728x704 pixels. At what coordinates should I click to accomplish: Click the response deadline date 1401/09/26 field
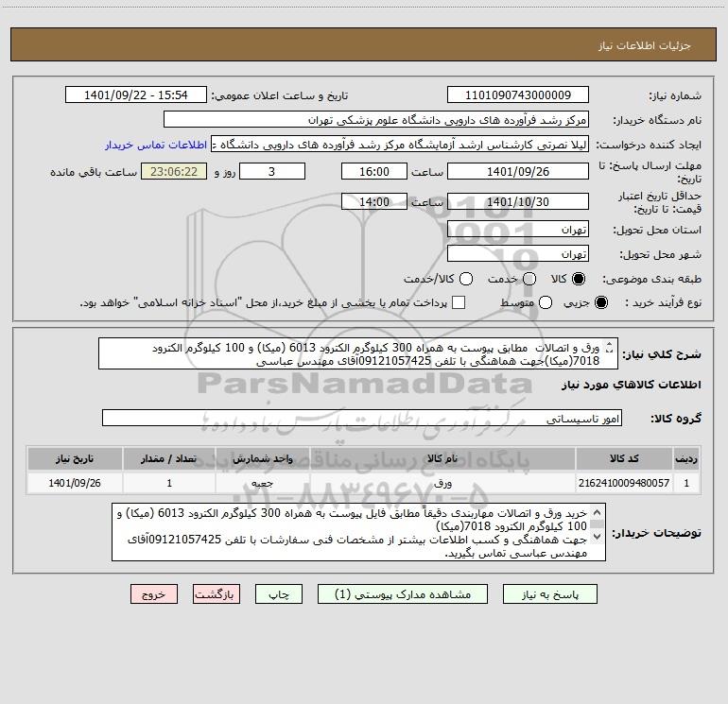(x=518, y=171)
